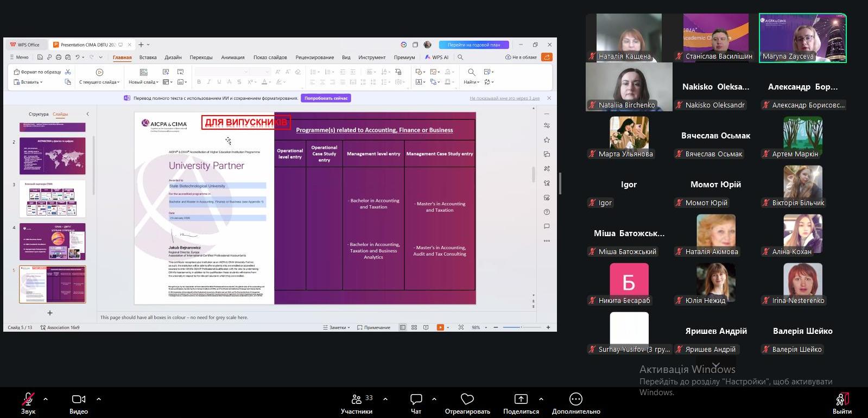This screenshot has width=868, height=418.
Task: Click the Отреагировать reactions heart icon
Action: coord(467,400)
